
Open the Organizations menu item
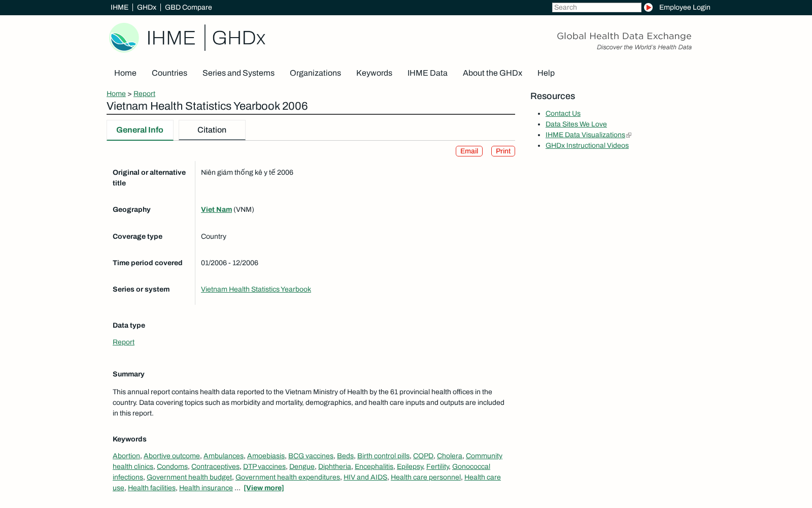click(315, 73)
